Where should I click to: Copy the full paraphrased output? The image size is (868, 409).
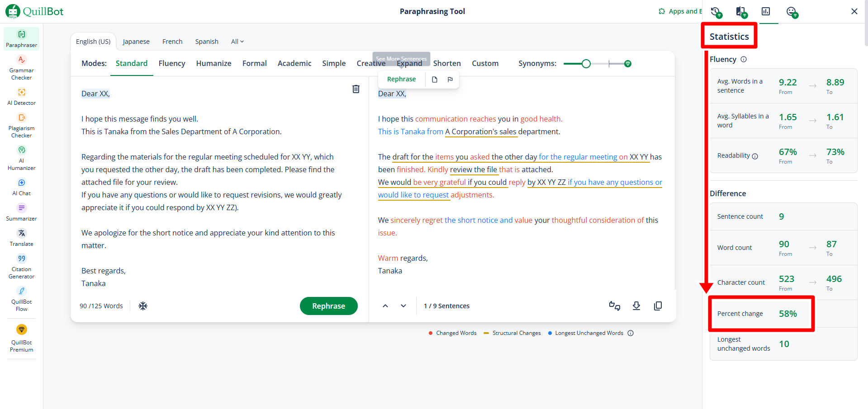pos(658,306)
